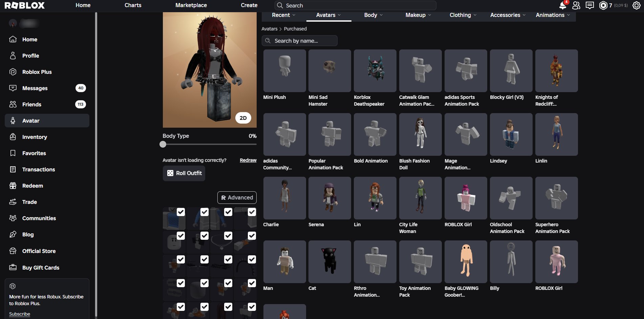Uncheck the spiked headband item
The height and width of the screenshot is (319, 644).
point(252,259)
